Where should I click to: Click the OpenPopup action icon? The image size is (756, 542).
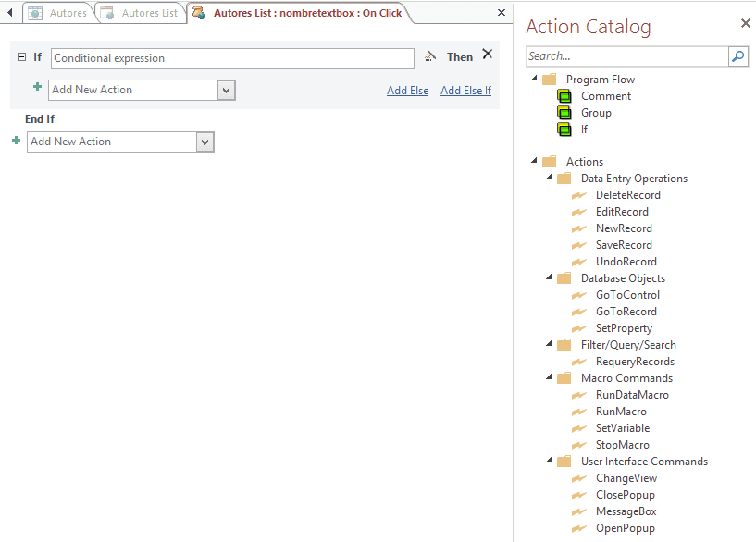click(578, 528)
